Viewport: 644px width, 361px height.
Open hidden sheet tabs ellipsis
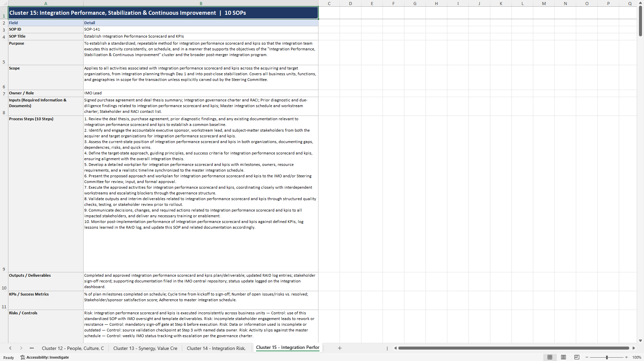coord(32,348)
